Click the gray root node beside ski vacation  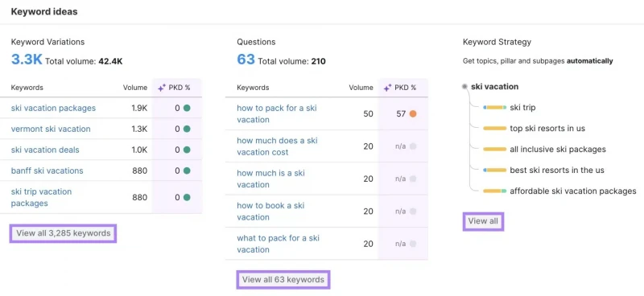pos(464,87)
